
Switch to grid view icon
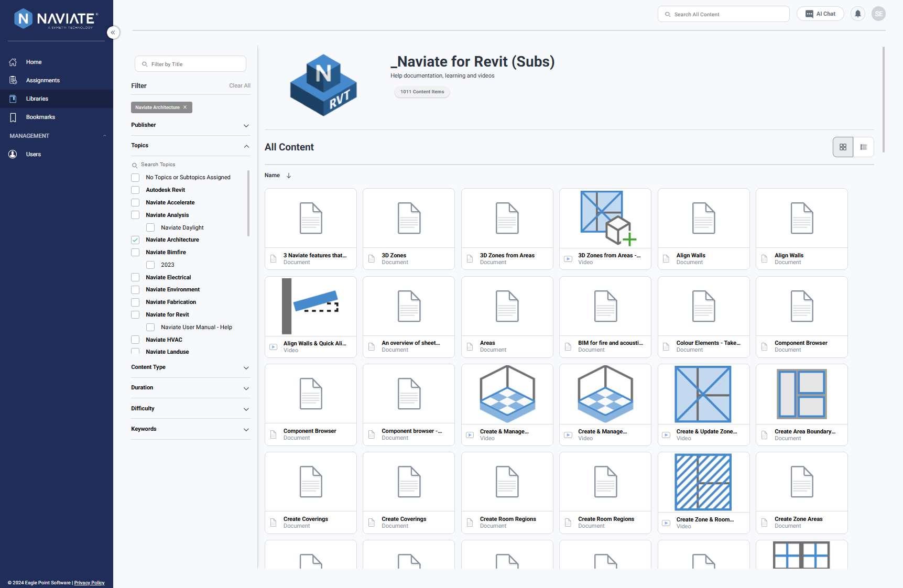[x=843, y=147]
